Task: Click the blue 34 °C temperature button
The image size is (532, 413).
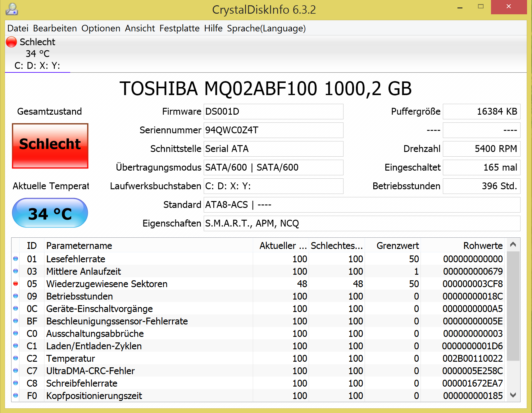Action: pos(50,213)
